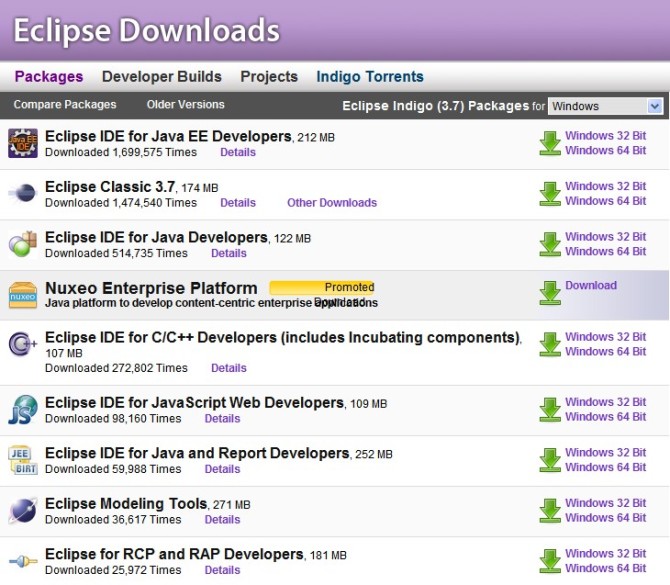Viewport: 670px width, 585px height.
Task: Click the JavaScript Web Developers JS icon
Action: [x=23, y=410]
